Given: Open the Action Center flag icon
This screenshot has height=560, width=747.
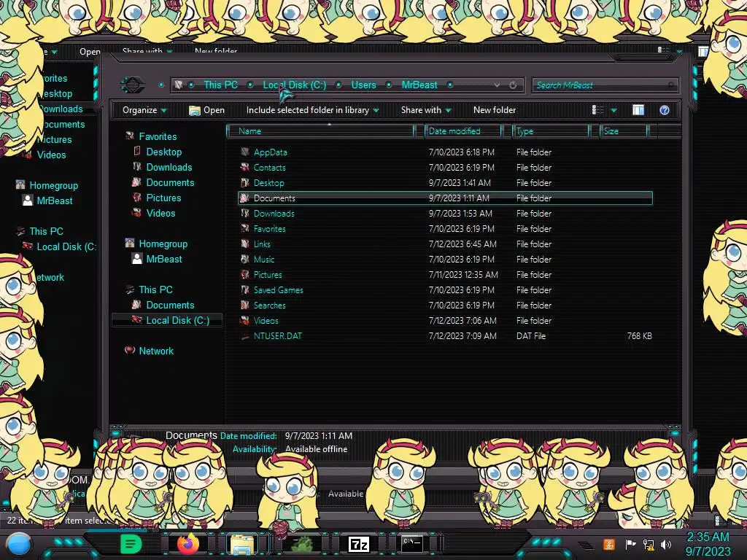Looking at the screenshot, I should [x=630, y=544].
